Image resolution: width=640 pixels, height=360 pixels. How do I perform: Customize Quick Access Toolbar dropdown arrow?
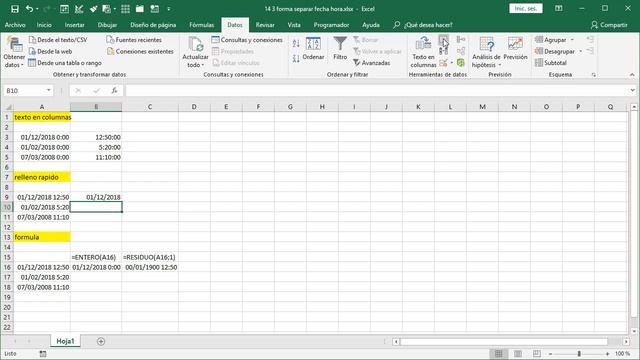[169, 9]
